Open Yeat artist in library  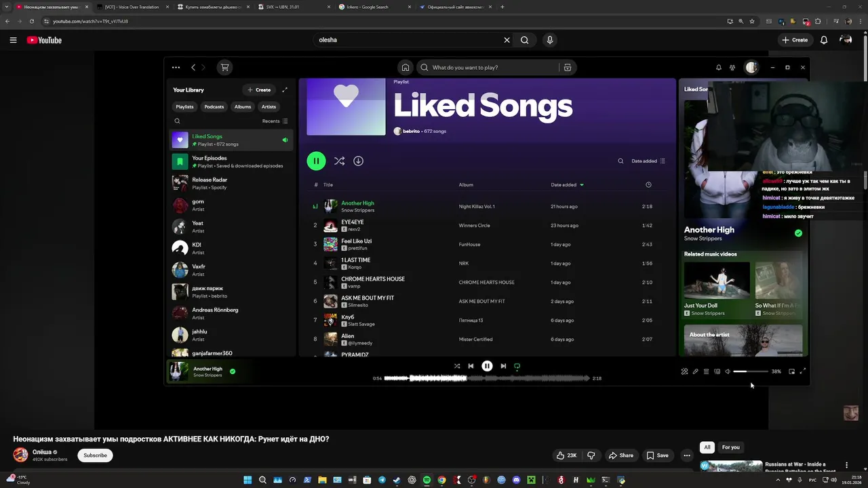click(x=231, y=227)
